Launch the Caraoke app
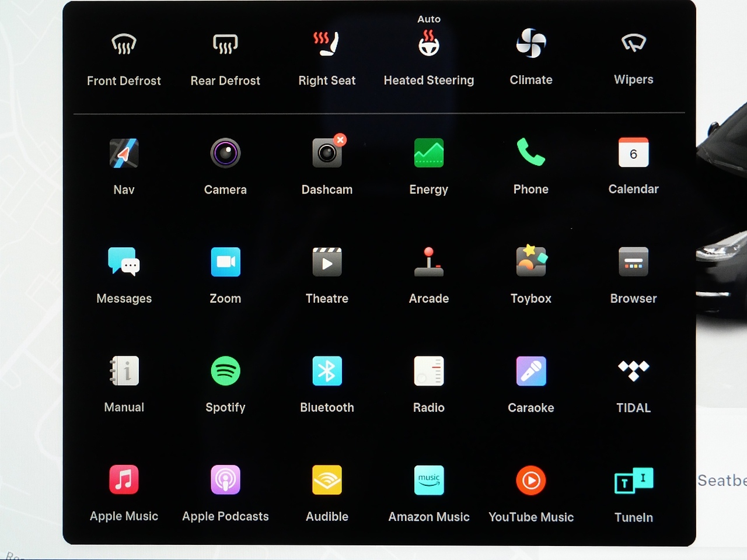Screen dimensions: 747x560 pyautogui.click(x=530, y=371)
